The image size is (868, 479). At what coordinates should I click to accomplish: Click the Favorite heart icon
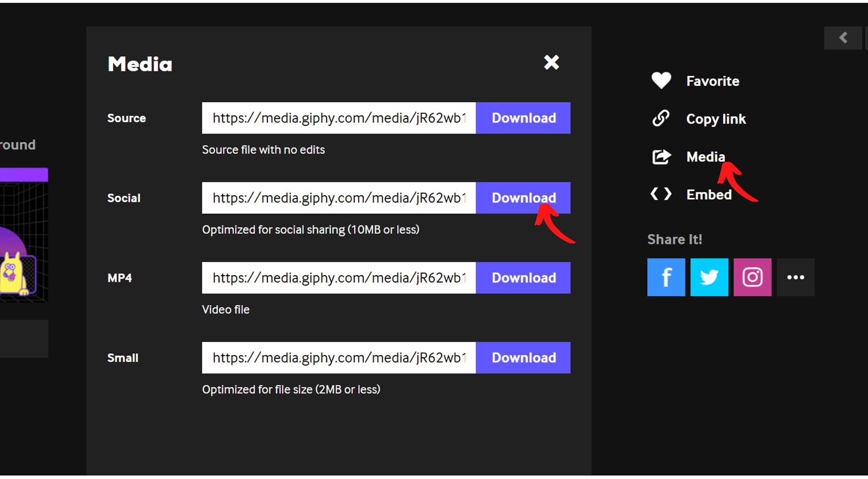pyautogui.click(x=661, y=80)
